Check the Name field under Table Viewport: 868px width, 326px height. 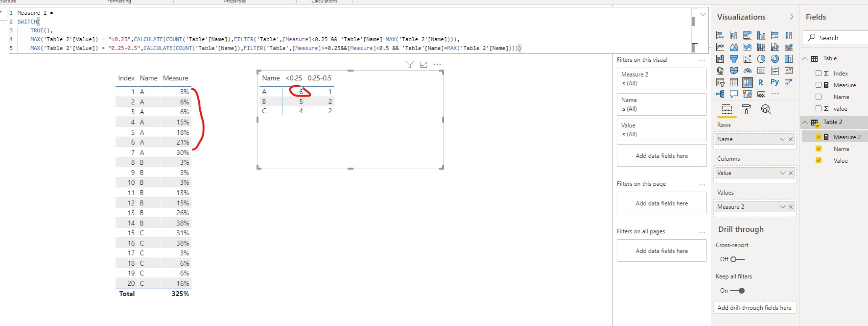(818, 97)
